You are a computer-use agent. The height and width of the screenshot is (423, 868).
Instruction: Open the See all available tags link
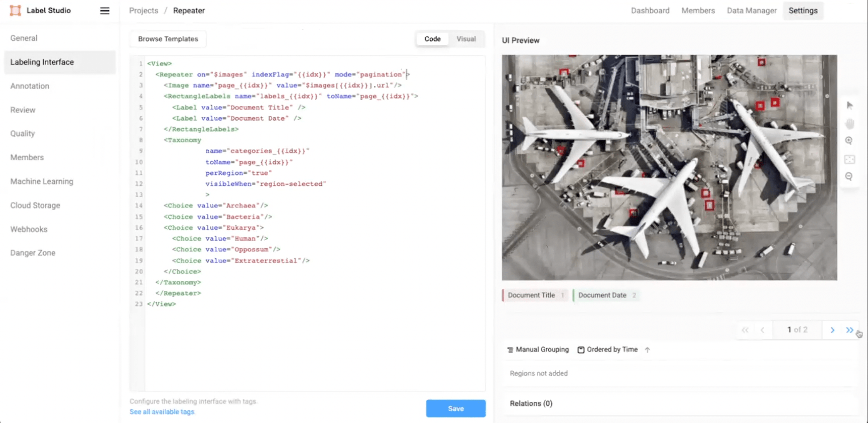pos(162,412)
